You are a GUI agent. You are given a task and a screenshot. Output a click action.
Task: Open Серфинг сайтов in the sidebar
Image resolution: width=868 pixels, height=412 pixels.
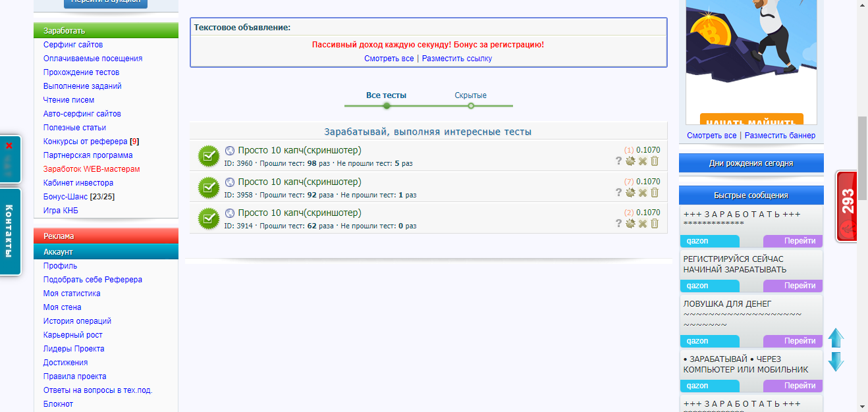(73, 45)
